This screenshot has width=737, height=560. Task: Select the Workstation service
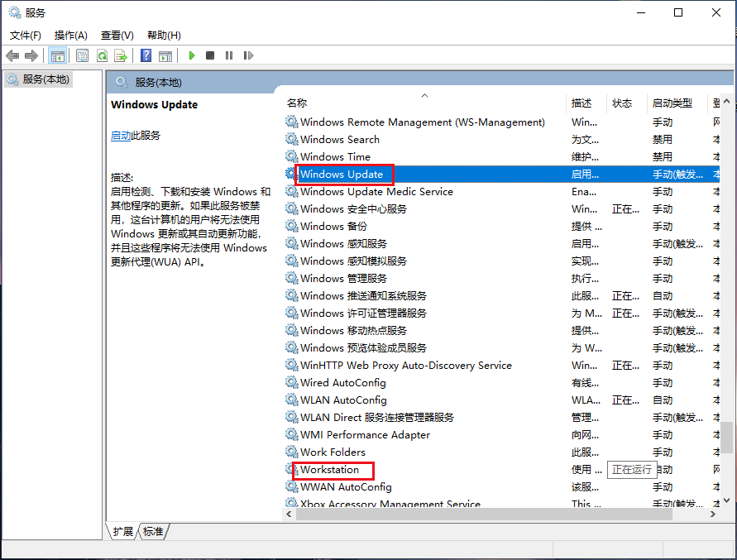coord(501,470)
